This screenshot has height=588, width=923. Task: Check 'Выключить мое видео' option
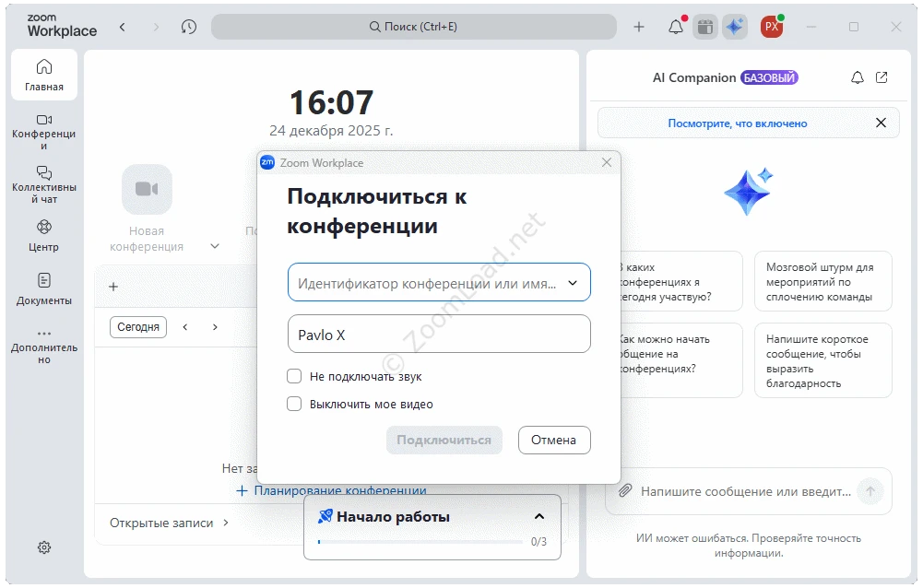point(294,404)
